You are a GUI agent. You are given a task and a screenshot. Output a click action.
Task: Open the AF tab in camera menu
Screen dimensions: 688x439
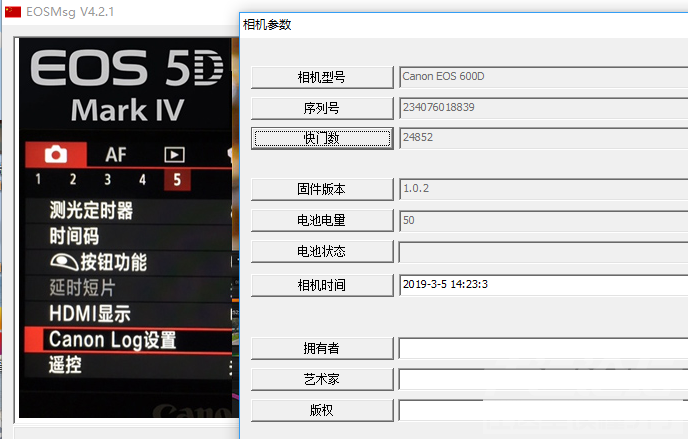(116, 155)
